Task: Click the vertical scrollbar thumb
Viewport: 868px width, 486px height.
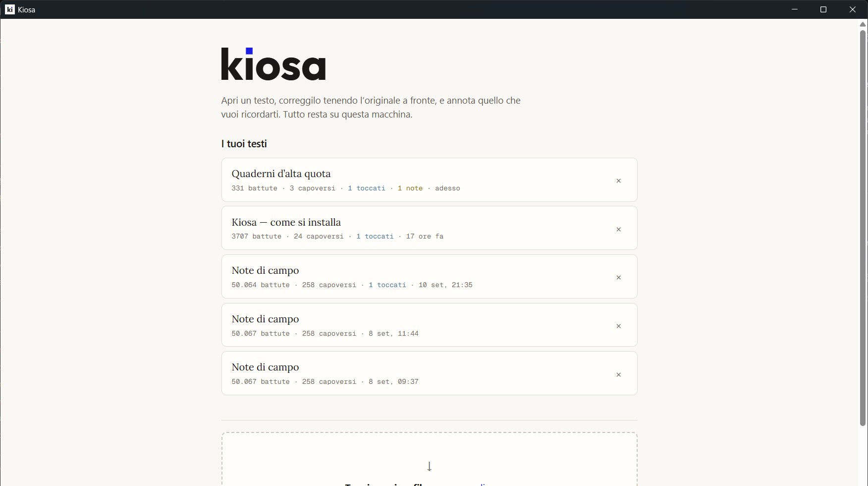Action: 863,228
